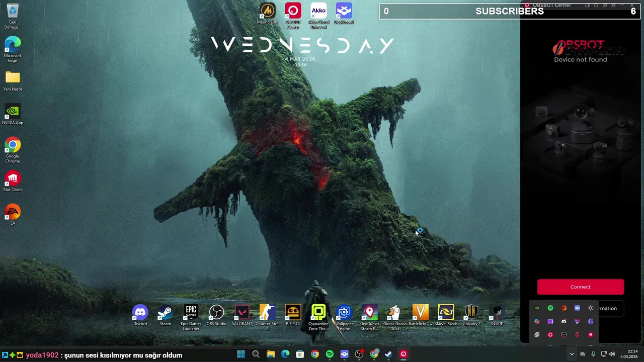Switch to Steam in the taskbar
Screen dimensions: 644x362
coord(388,354)
